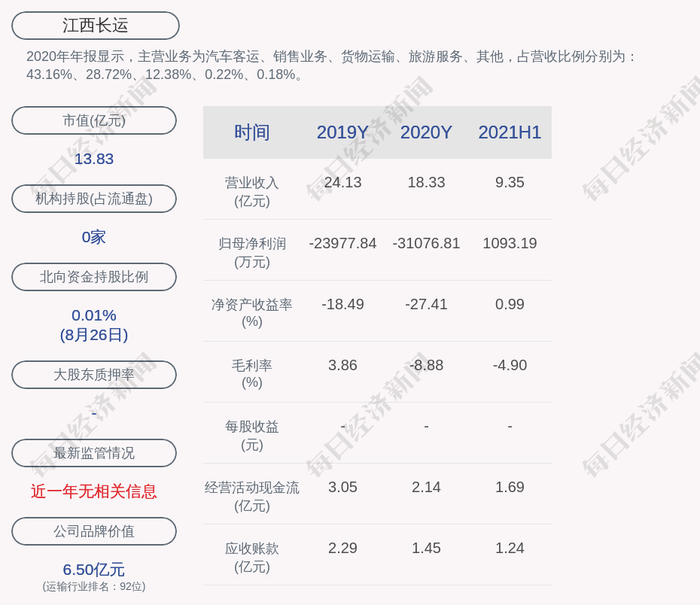Image resolution: width=700 pixels, height=605 pixels.
Task: Click the 归母净利润(万元) row label
Action: click(x=252, y=253)
